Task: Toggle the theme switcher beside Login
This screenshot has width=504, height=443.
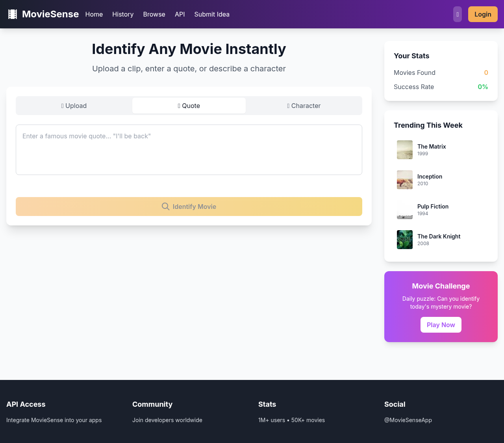Action: 457,14
